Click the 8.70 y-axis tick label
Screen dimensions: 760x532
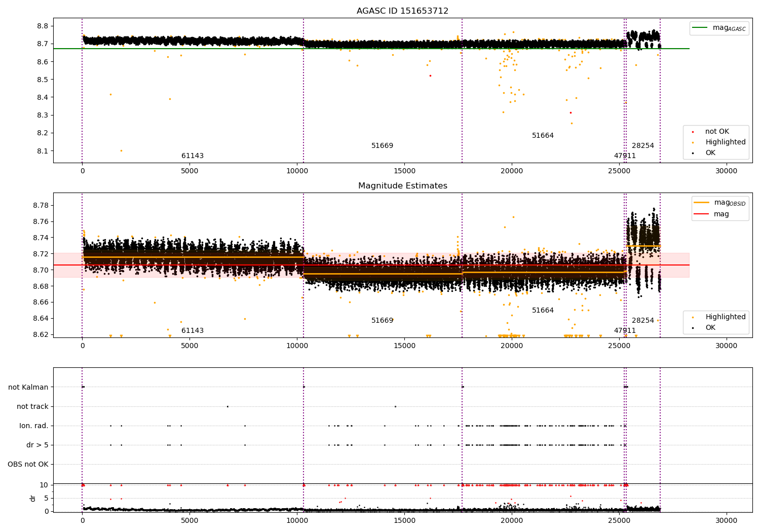point(41,270)
